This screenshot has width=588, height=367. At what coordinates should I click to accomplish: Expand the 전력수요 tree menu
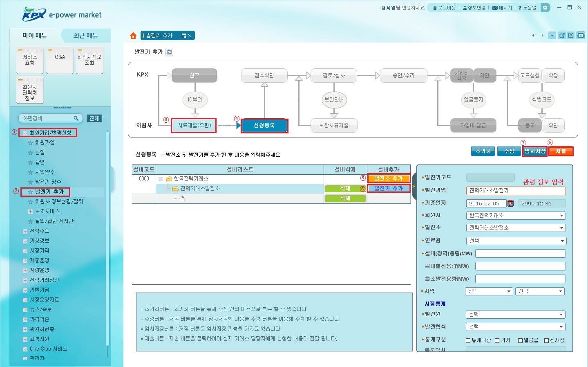pos(25,231)
